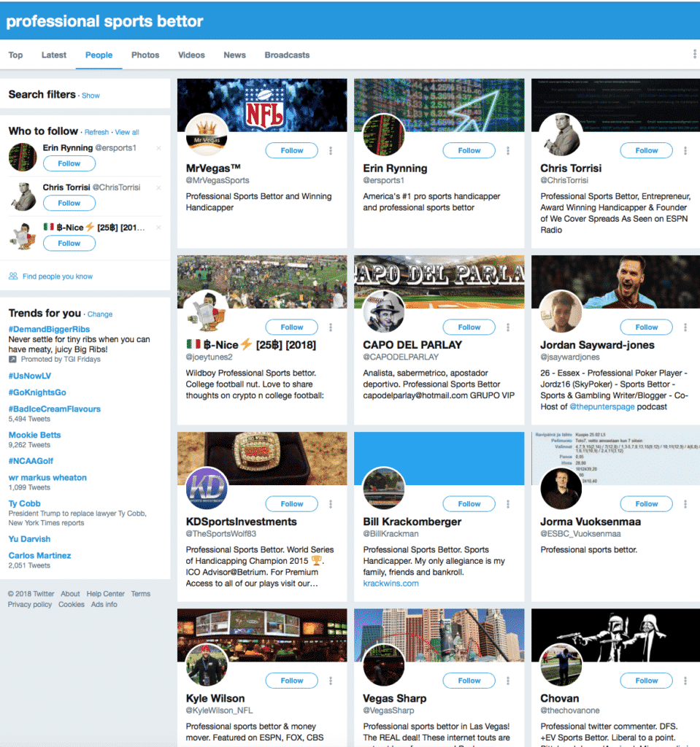
Task: Open more options for Bill Krackomberger card
Action: pyautogui.click(x=508, y=504)
